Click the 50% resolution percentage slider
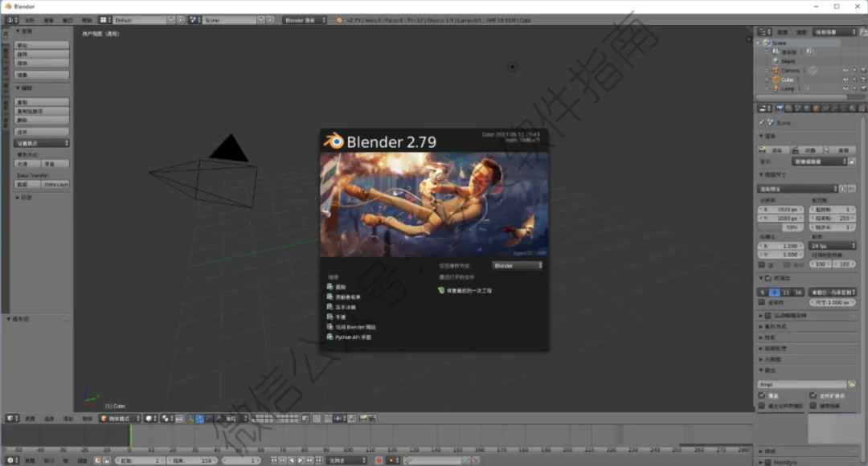This screenshot has width=868, height=466. 780,227
